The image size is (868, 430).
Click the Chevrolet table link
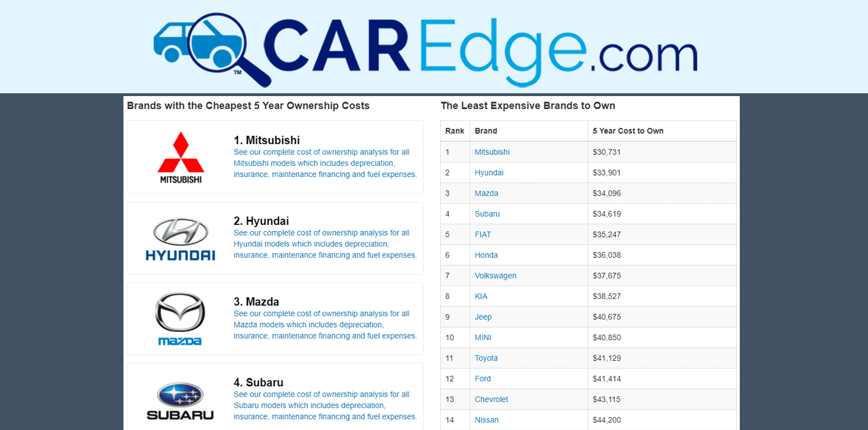pyautogui.click(x=492, y=398)
